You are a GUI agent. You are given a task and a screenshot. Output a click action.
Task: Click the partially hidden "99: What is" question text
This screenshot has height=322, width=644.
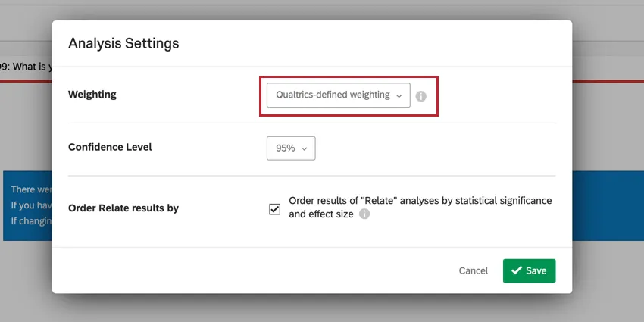[25, 67]
